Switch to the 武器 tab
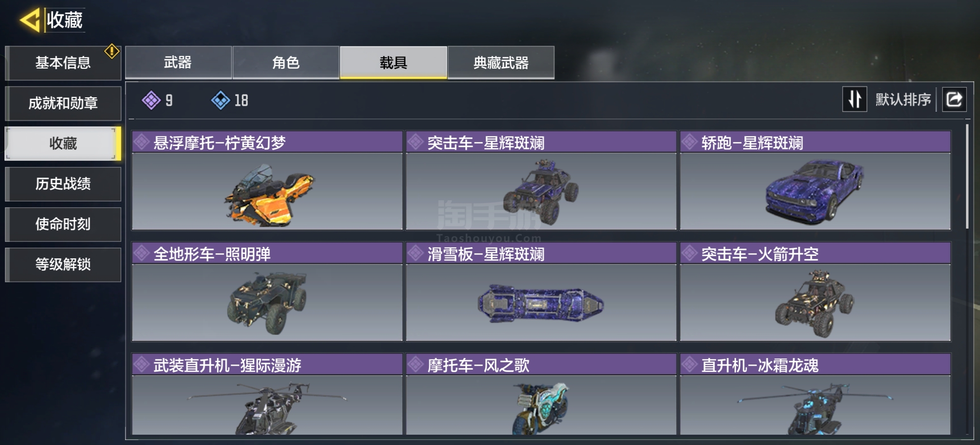 click(x=178, y=62)
